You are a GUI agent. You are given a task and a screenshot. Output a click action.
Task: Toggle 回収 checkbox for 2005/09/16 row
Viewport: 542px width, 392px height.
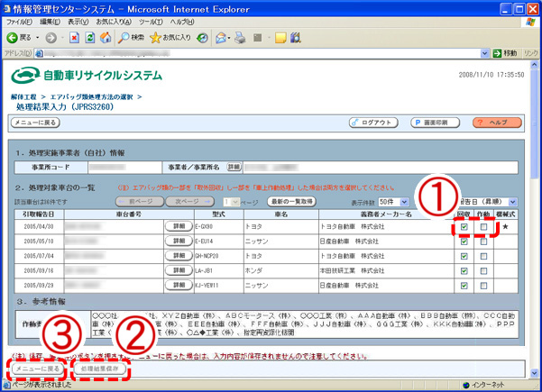click(464, 270)
